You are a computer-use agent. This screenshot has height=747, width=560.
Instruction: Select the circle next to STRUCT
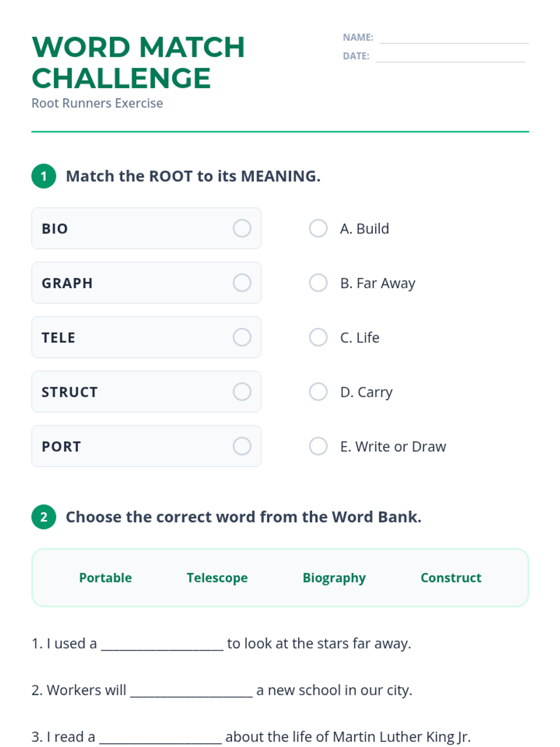coord(242,392)
